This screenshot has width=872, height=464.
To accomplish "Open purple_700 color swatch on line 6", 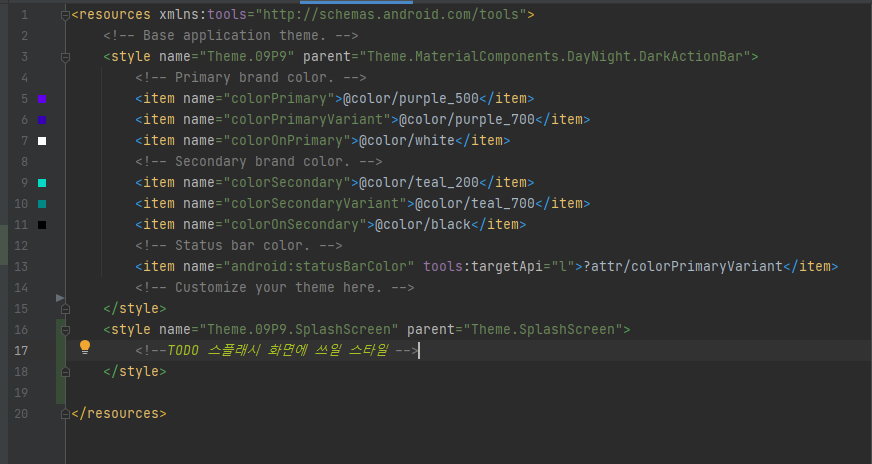I will click(x=42, y=120).
